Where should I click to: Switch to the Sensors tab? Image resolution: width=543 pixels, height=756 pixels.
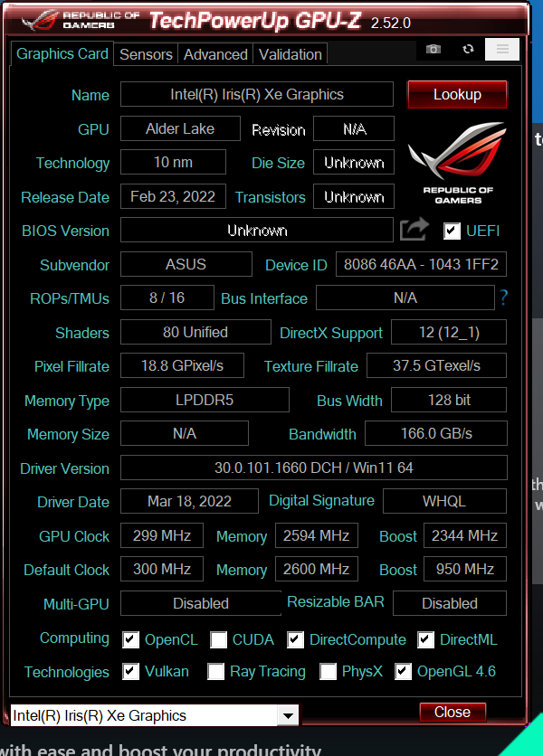(146, 54)
